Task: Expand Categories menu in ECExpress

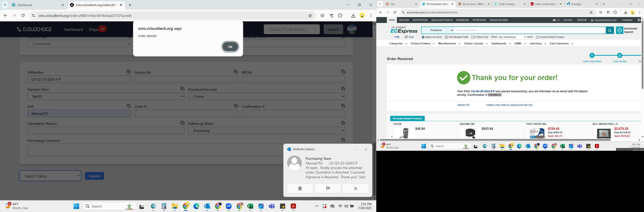Action: pos(398,44)
